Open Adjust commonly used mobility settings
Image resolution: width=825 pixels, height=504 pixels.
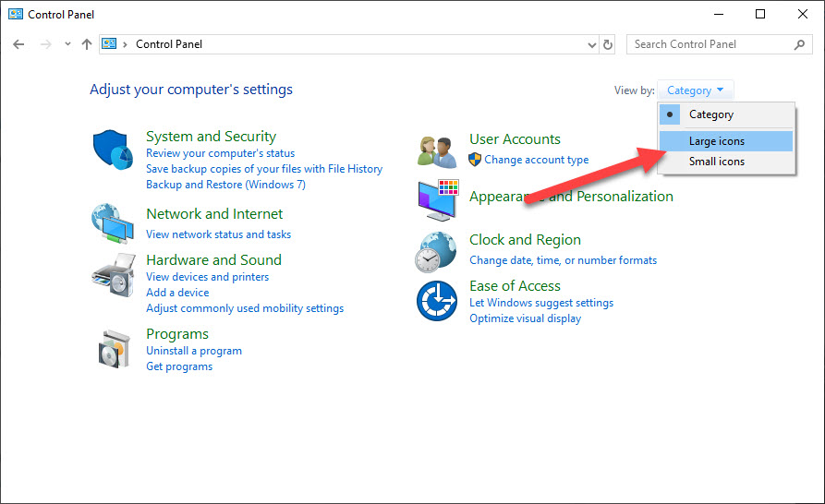(x=245, y=308)
